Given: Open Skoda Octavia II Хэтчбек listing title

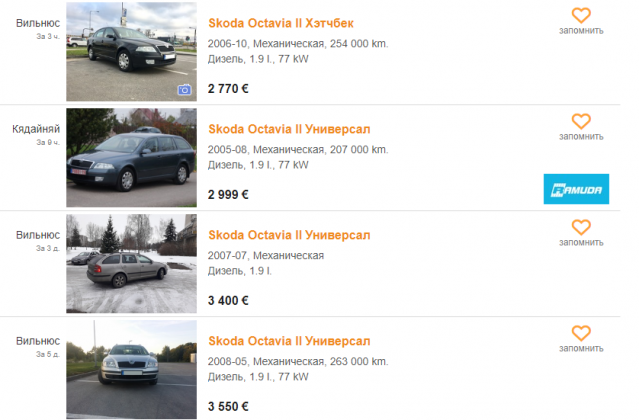Looking at the screenshot, I should coord(281,23).
